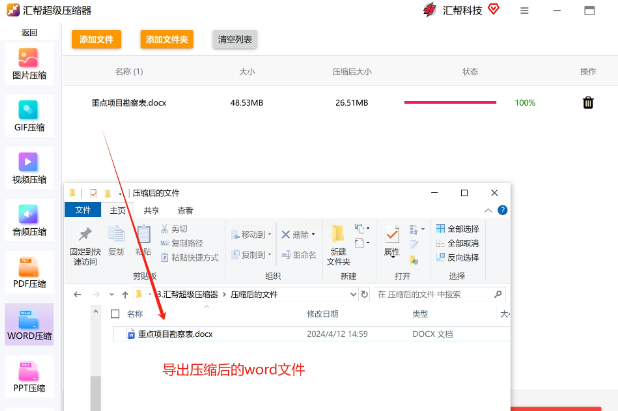This screenshot has height=411, width=618.
Task: Refresh the Explorer address bar
Action: coord(365,294)
